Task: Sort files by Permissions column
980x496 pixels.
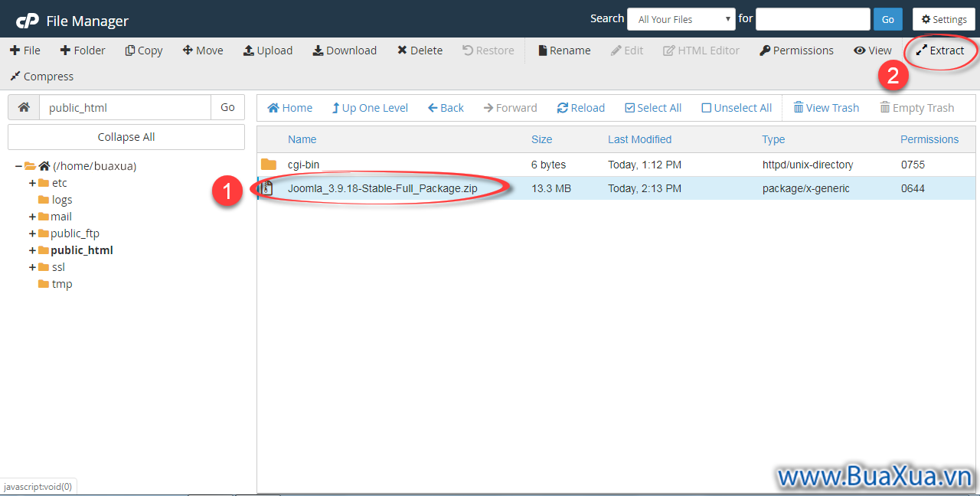Action: pyautogui.click(x=929, y=139)
